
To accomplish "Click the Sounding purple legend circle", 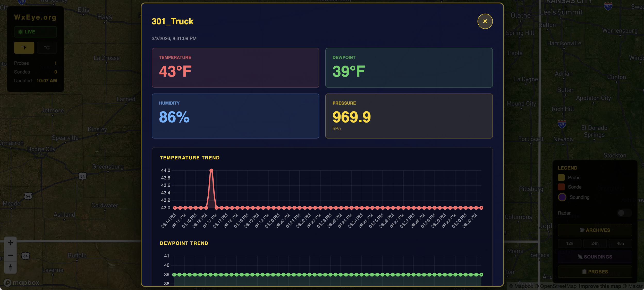I will coord(562,197).
